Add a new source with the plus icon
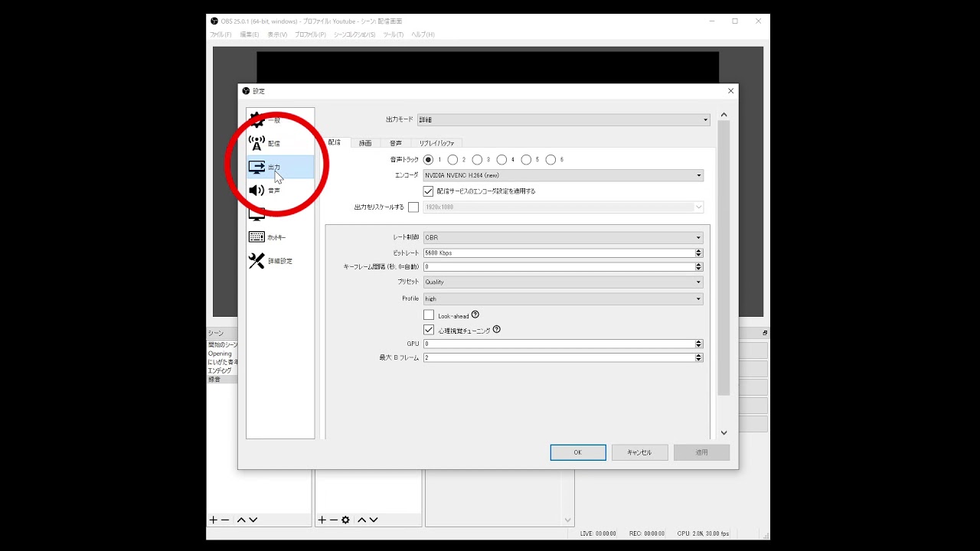The height and width of the screenshot is (551, 980). 322,520
